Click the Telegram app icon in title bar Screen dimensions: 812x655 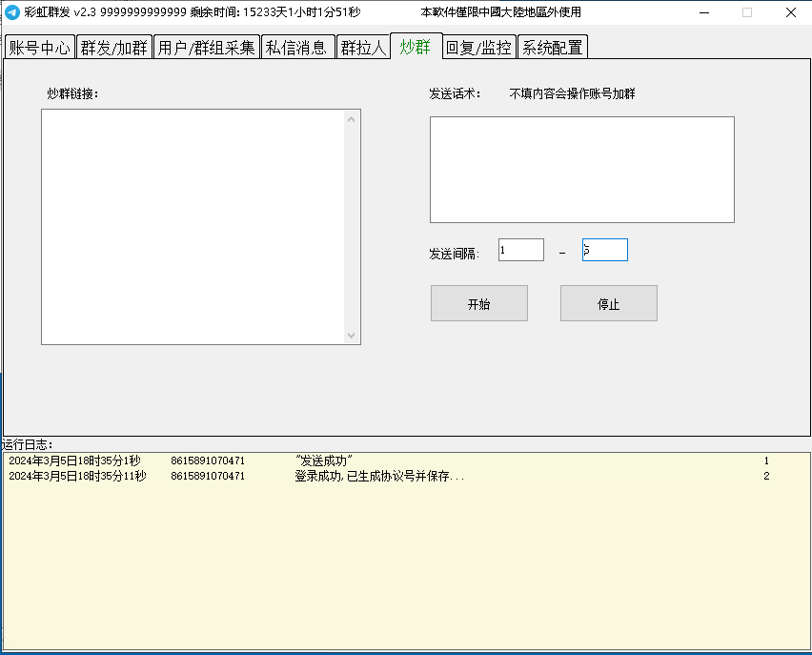point(12,12)
